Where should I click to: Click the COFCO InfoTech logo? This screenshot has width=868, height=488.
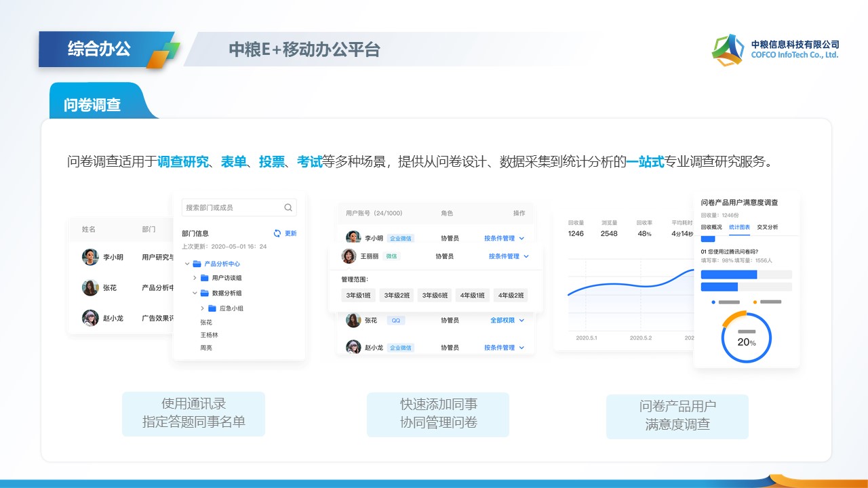coord(728,50)
